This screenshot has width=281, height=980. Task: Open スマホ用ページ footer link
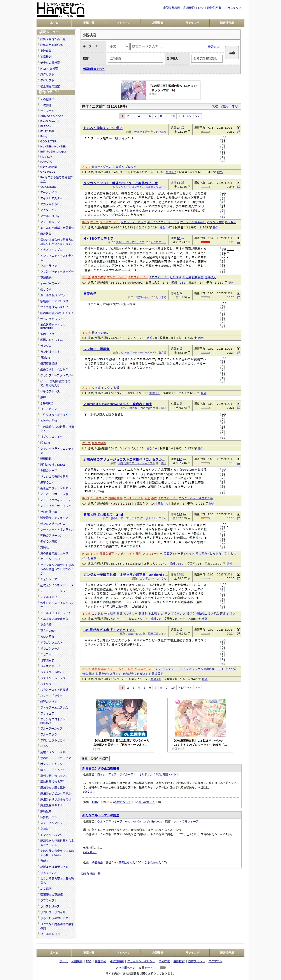point(125,968)
